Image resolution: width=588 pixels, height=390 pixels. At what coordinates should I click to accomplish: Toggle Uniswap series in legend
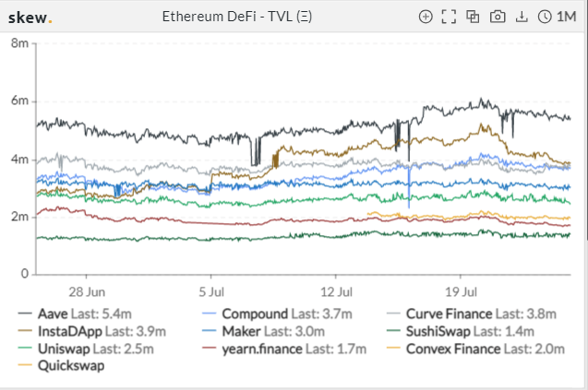86,349
